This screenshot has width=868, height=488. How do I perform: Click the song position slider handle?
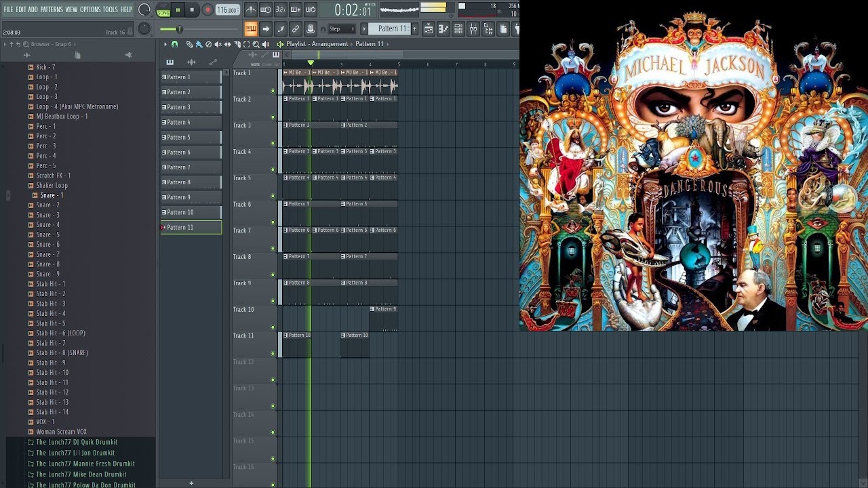(x=180, y=29)
